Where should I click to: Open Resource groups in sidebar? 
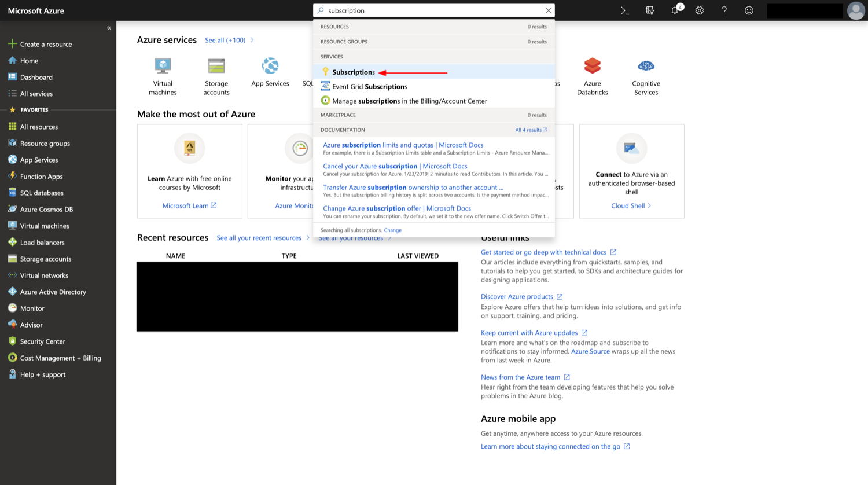pyautogui.click(x=45, y=144)
